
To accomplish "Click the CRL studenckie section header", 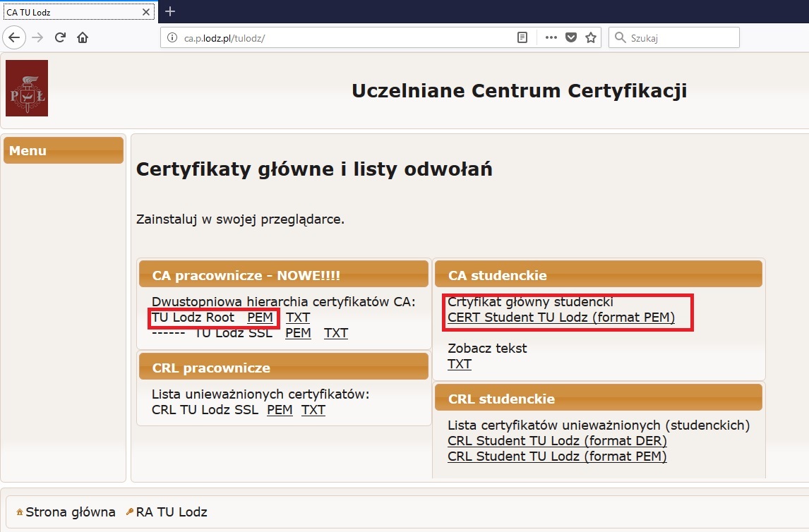I will (x=599, y=398).
